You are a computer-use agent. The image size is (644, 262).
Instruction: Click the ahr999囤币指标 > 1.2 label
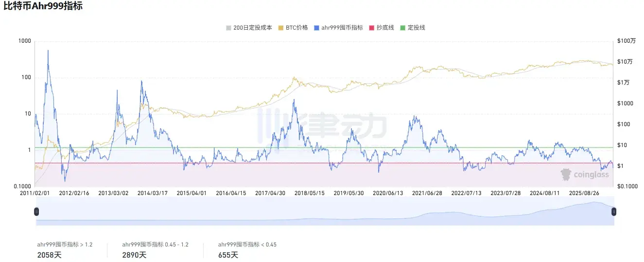coord(65,245)
